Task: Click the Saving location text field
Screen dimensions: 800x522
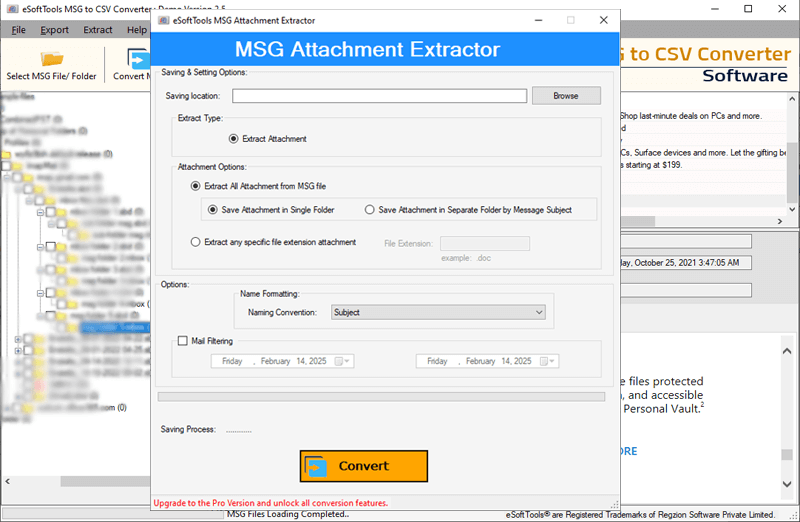Action: tap(379, 96)
